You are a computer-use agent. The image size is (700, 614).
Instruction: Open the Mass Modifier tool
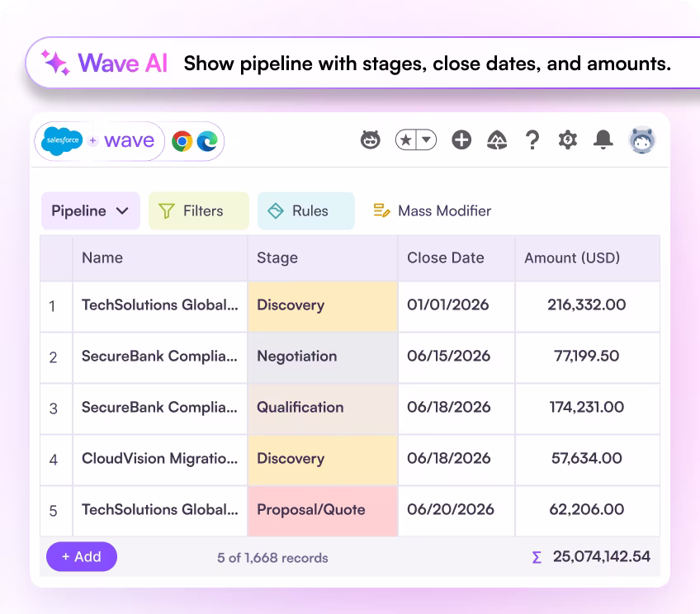(x=433, y=210)
